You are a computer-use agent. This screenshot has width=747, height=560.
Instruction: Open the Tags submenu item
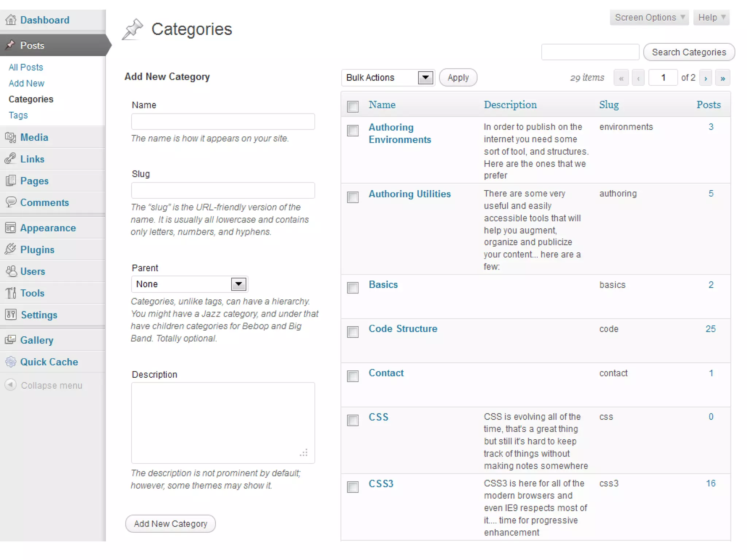18,115
